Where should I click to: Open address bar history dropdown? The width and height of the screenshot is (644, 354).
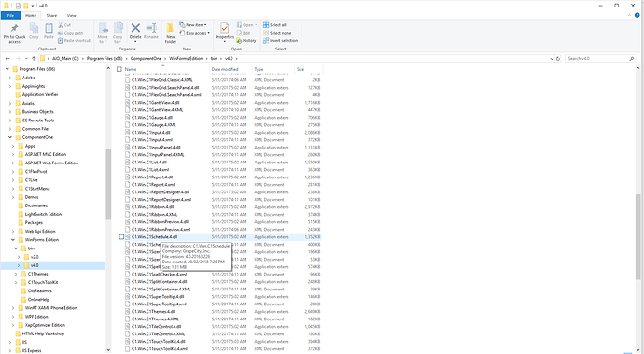(x=552, y=59)
